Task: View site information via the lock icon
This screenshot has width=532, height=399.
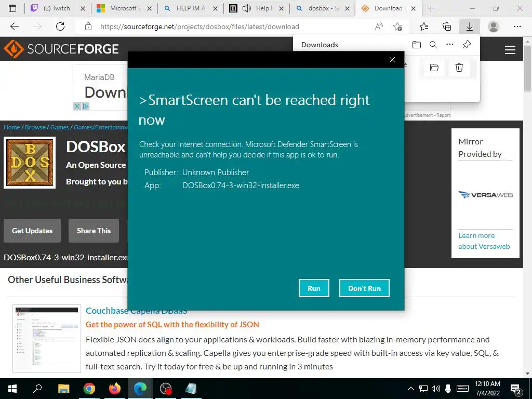Action: tap(88, 26)
